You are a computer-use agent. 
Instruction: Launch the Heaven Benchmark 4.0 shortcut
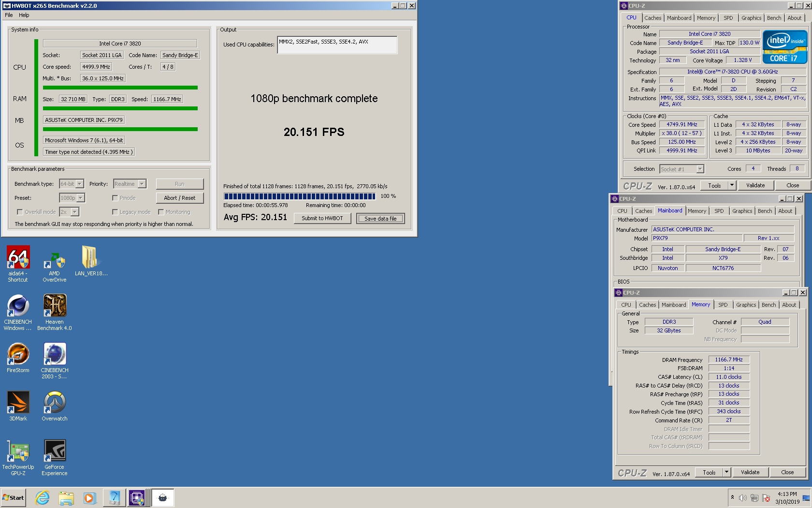[55, 312]
